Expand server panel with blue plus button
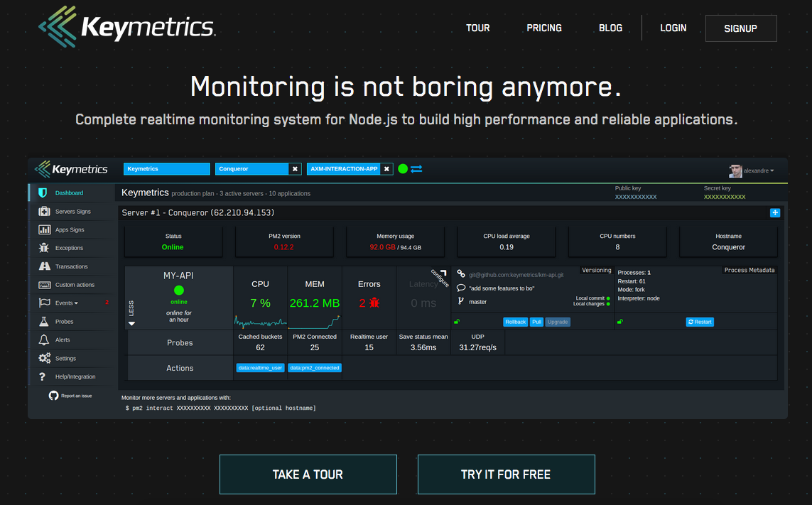Image resolution: width=812 pixels, height=505 pixels. click(774, 212)
